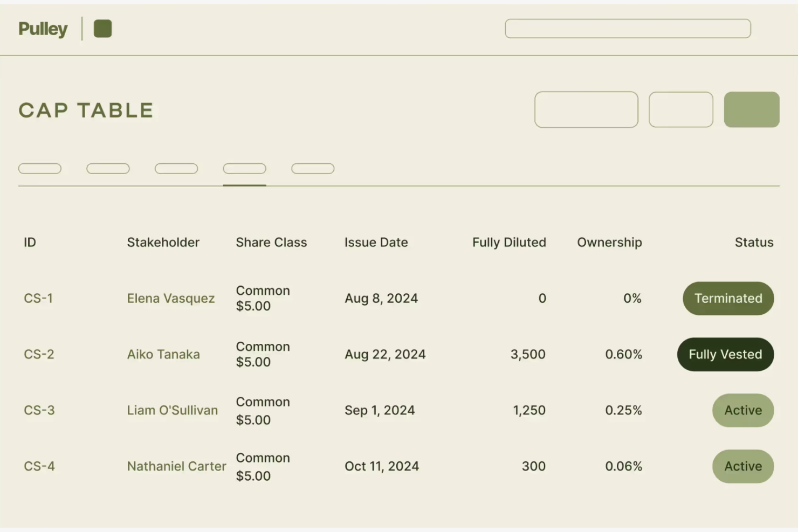This screenshot has width=798, height=532.
Task: Click the Active badge for CS-4
Action: (742, 466)
